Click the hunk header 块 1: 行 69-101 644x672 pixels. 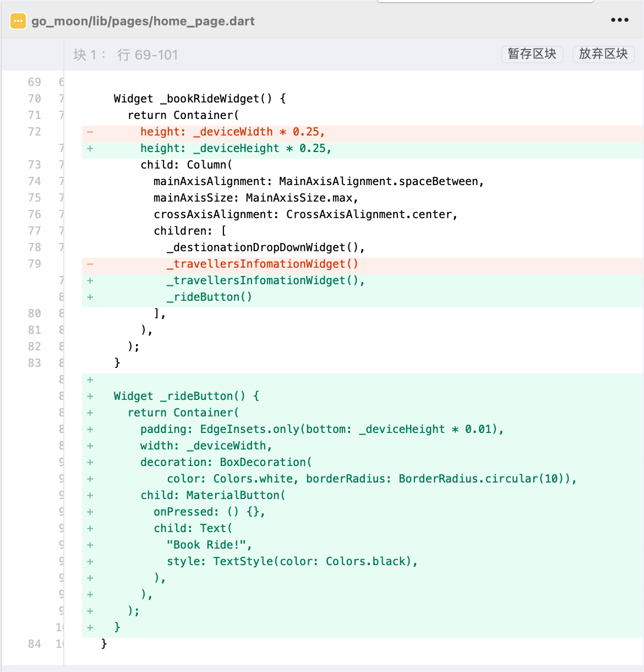click(125, 55)
